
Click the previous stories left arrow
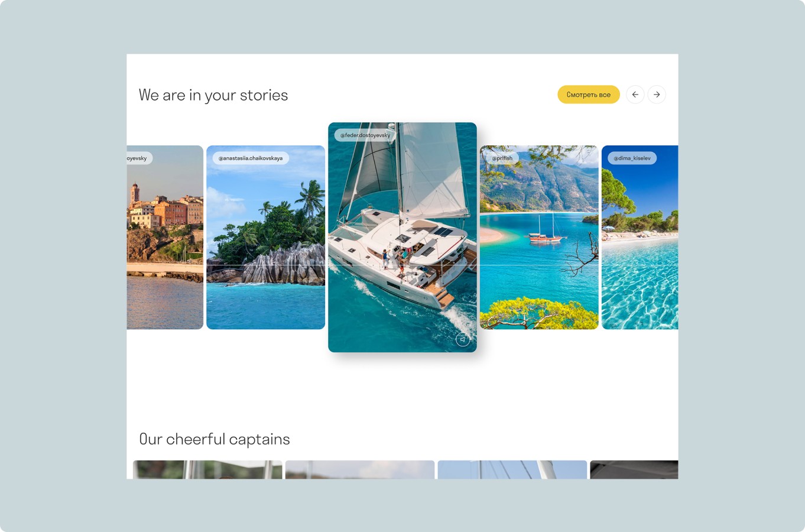point(635,95)
